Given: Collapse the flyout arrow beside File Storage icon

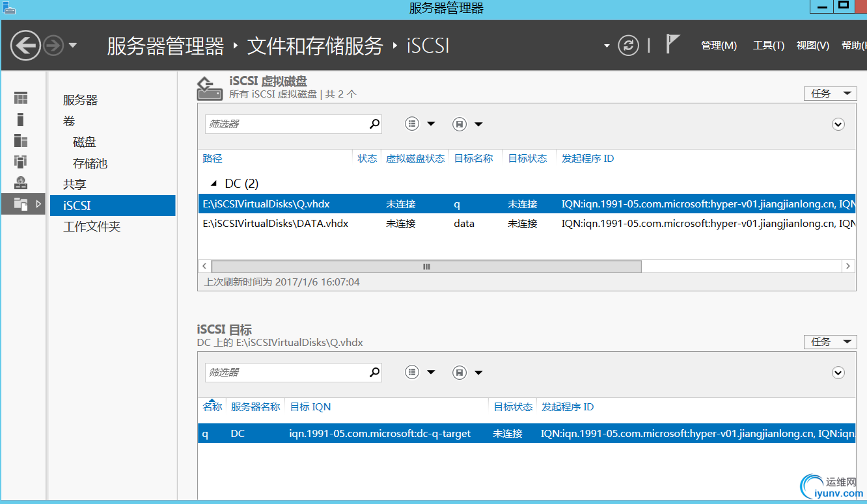Looking at the screenshot, I should point(38,204).
